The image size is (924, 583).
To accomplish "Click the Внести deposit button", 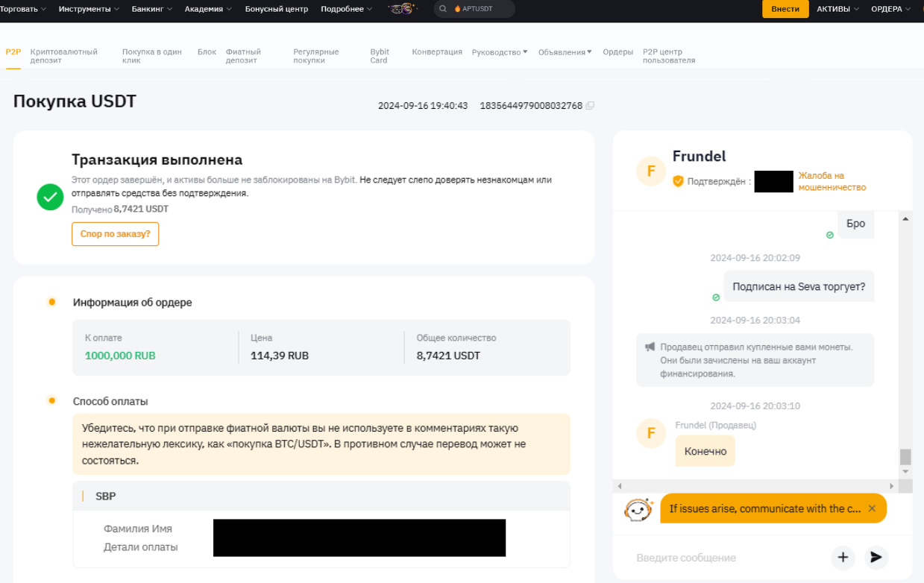I will pos(785,9).
